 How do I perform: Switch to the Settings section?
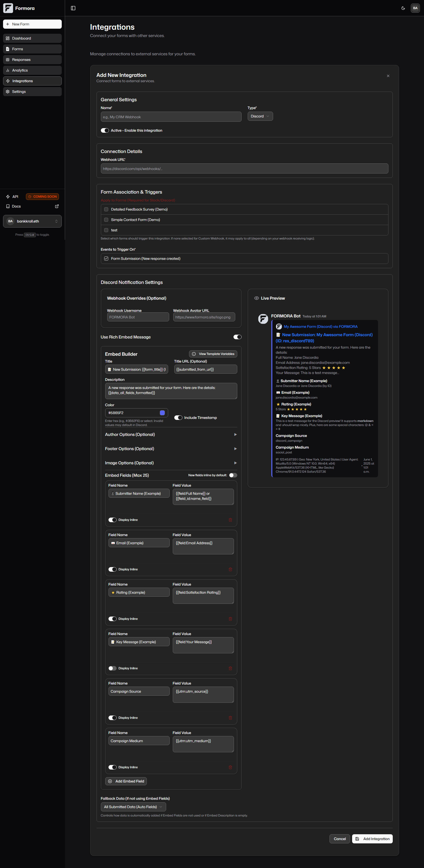click(x=8, y=91)
